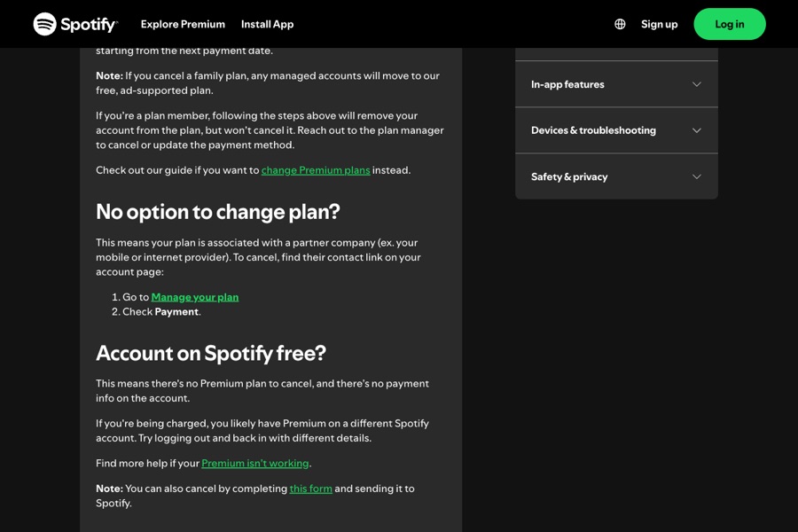Click the bold word Payment in step 2
The height and width of the screenshot is (532, 798).
coord(176,311)
